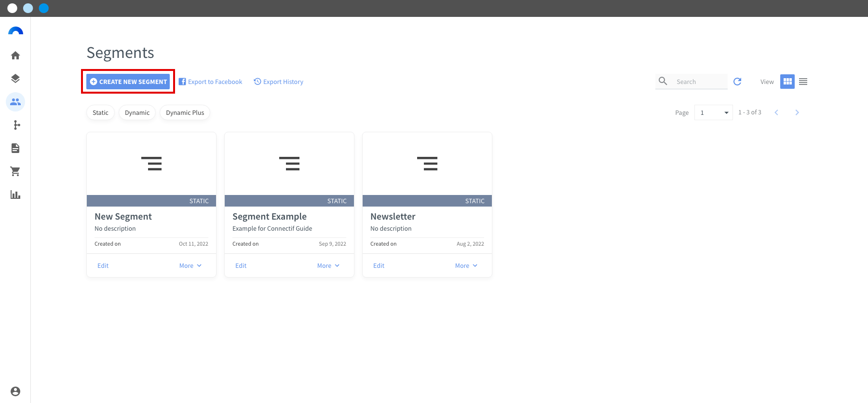The height and width of the screenshot is (403, 868).
Task: Open the user account profile icon
Action: tap(15, 391)
